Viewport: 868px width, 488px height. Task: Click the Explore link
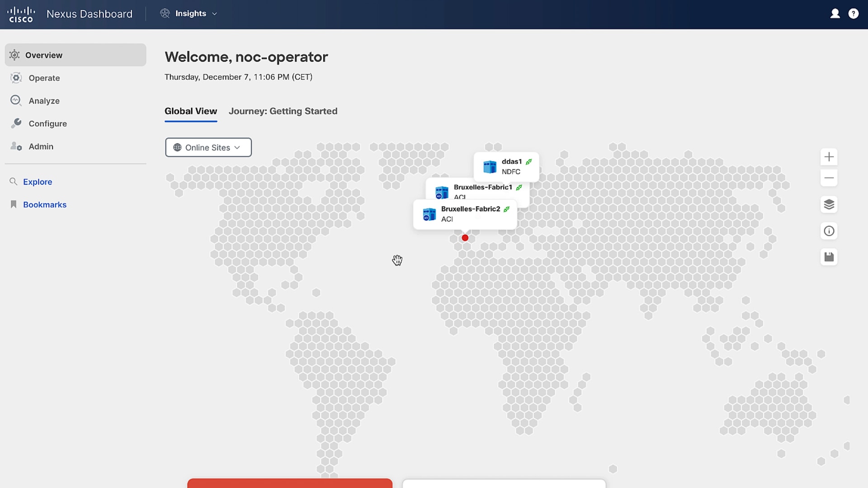click(x=38, y=182)
